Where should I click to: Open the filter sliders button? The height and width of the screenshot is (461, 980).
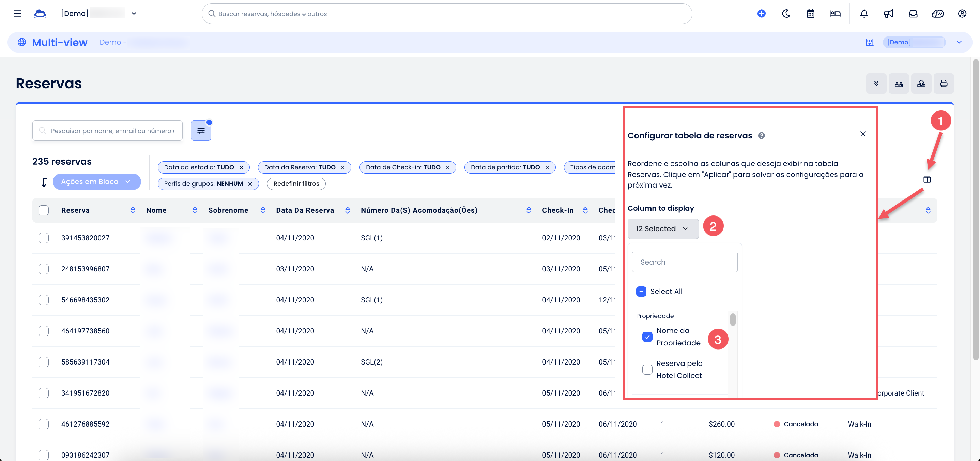201,131
